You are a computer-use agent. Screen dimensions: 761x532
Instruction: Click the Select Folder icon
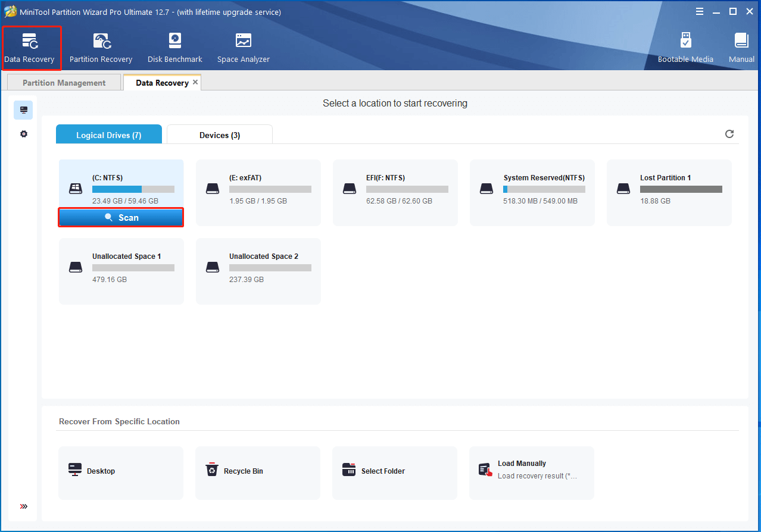(349, 470)
